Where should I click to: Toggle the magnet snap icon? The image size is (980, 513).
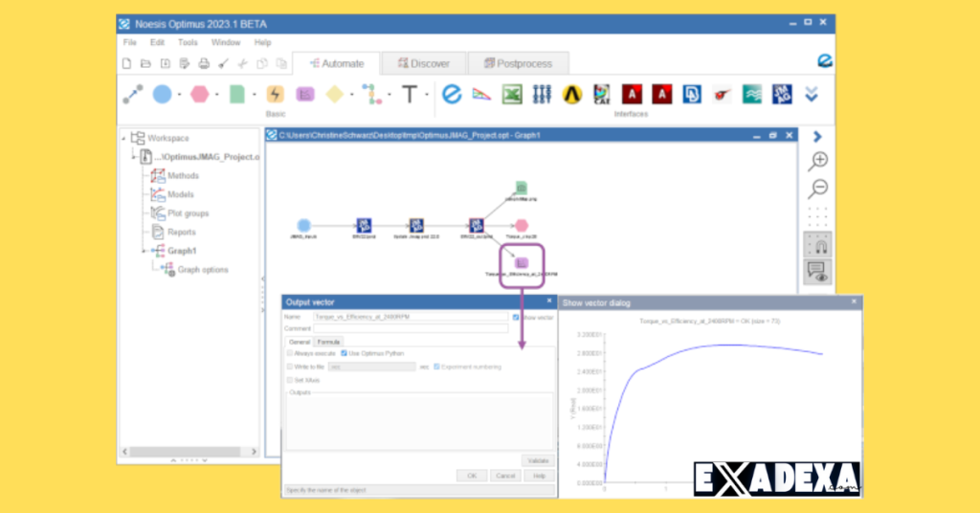(817, 243)
